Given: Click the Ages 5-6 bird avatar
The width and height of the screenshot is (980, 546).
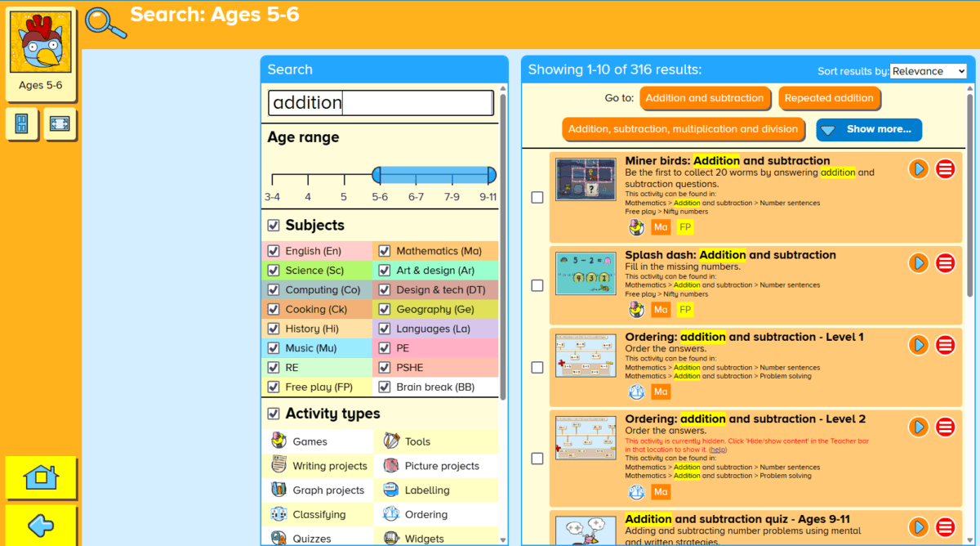Looking at the screenshot, I should tap(40, 41).
